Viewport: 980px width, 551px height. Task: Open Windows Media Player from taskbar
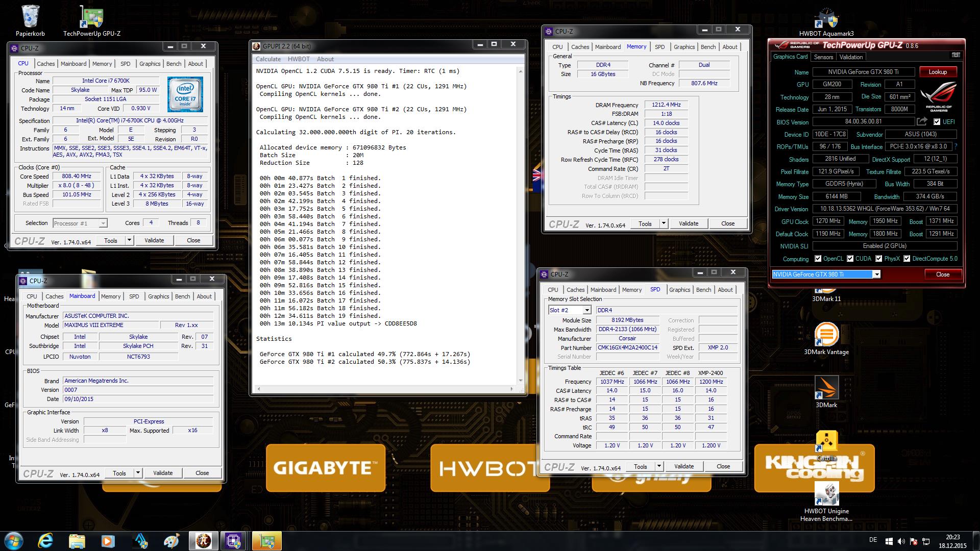tap(108, 541)
